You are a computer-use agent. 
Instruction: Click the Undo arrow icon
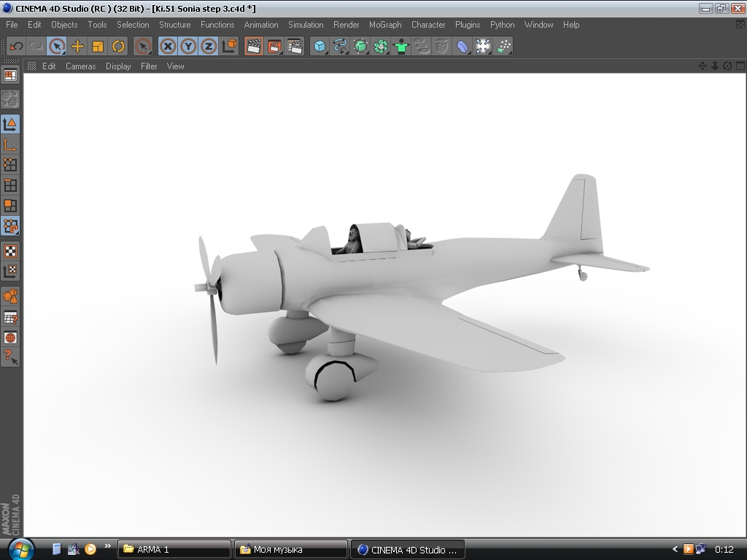(x=16, y=47)
